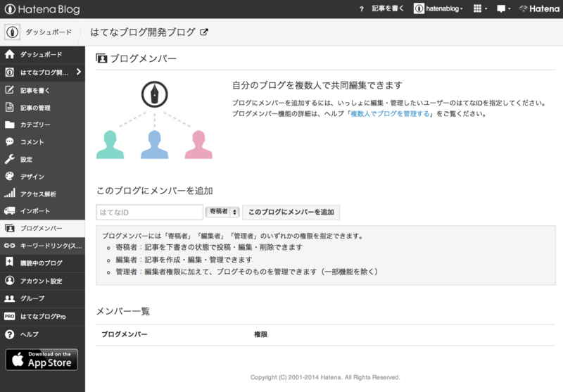Image resolution: width=563 pixels, height=392 pixels.
Task: Click the speech bubble icon for コメント
Action: (10, 141)
